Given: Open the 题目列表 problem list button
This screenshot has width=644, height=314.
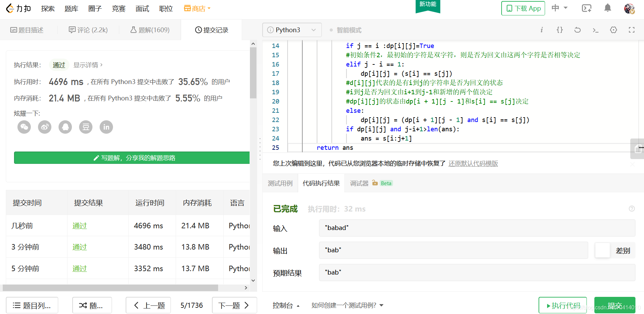Looking at the screenshot, I should tap(32, 305).
